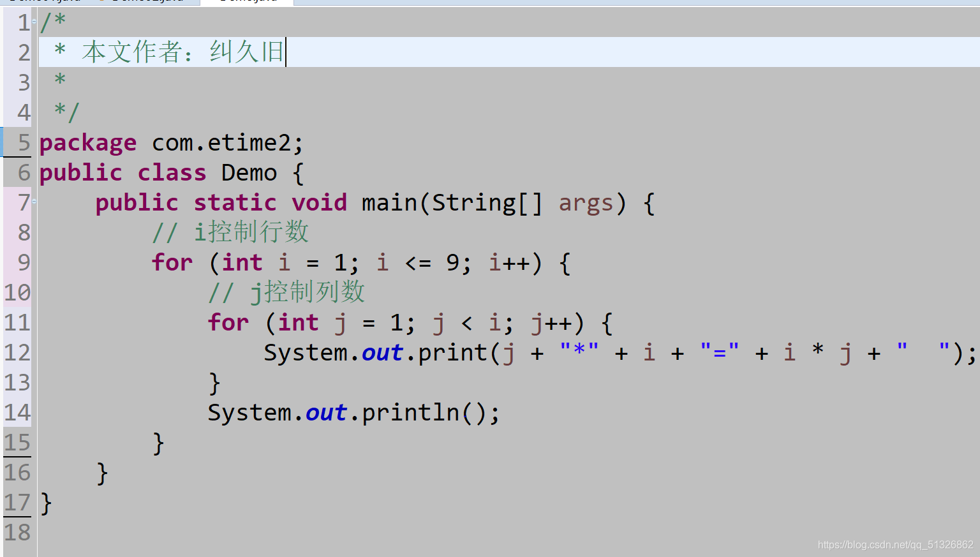Place cursor in the author comment 本文作者：纠久旧

(x=182, y=52)
